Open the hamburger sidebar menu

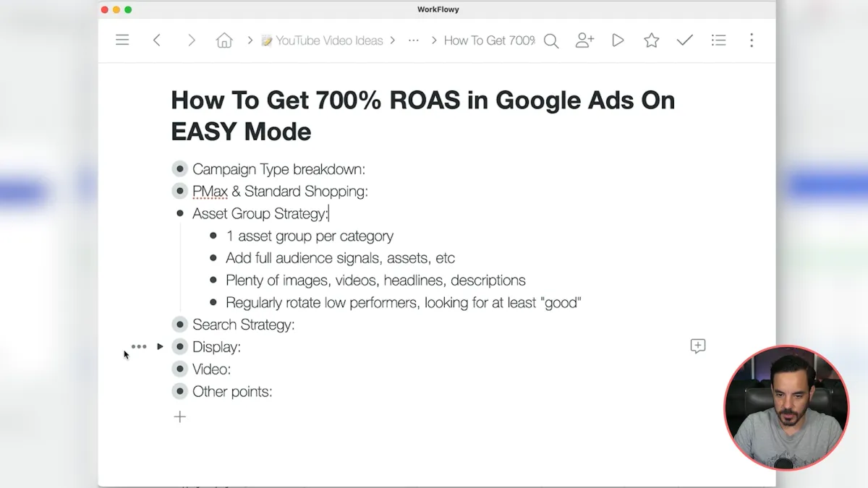[122, 40]
